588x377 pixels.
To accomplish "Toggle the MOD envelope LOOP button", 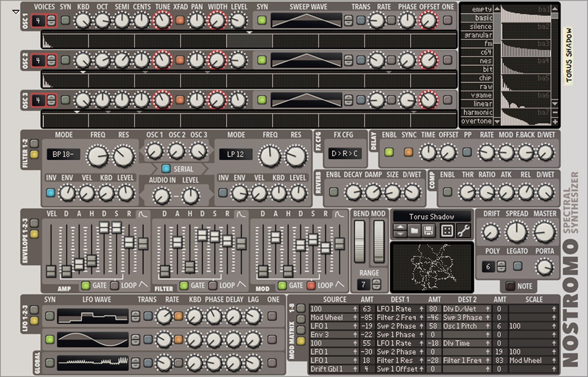I will point(311,285).
